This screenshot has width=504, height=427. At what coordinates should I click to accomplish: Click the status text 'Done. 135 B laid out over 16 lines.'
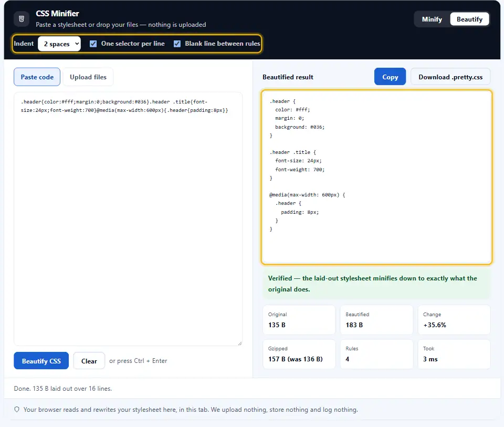click(63, 389)
